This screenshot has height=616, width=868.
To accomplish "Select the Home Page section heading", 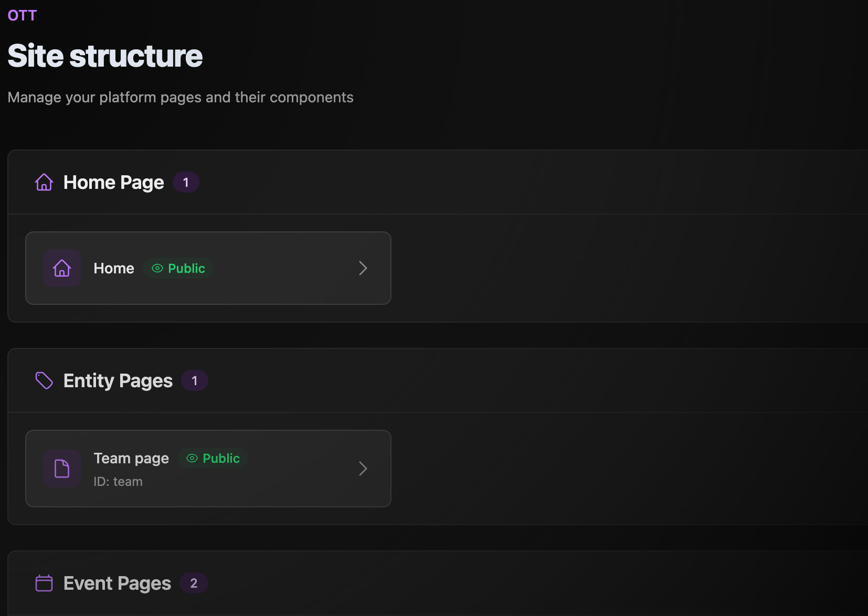I will (x=113, y=182).
